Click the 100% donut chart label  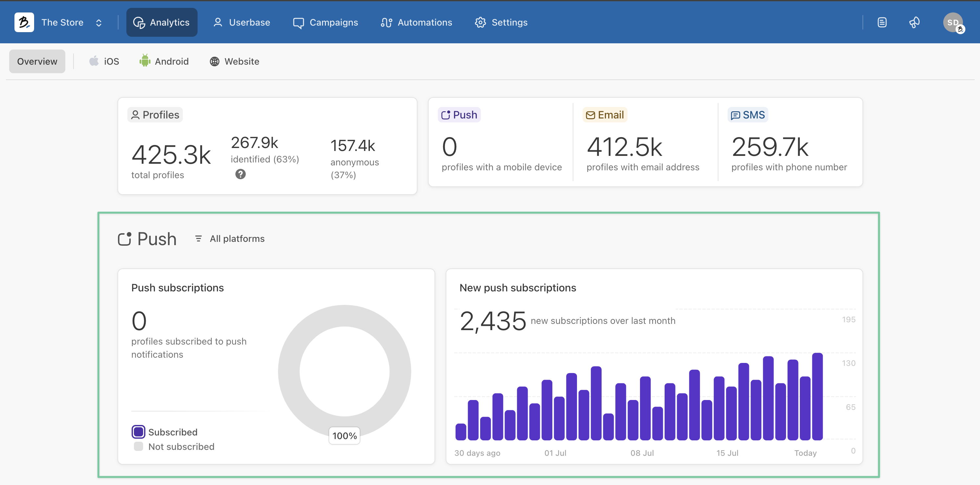point(344,435)
